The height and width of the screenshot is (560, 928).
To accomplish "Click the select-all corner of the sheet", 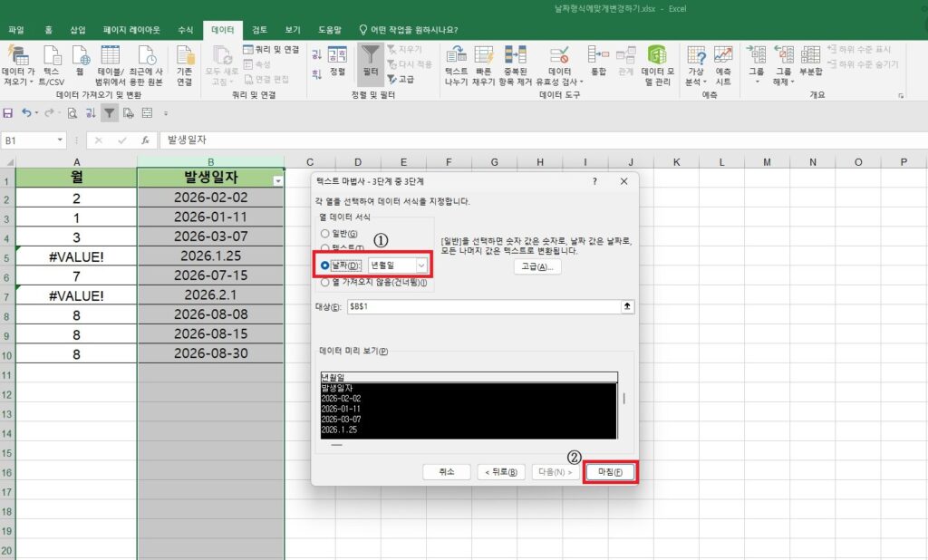I will 7,162.
